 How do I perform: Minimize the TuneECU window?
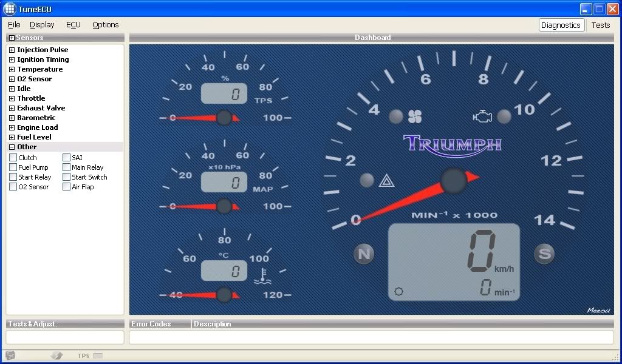pyautogui.click(x=586, y=9)
